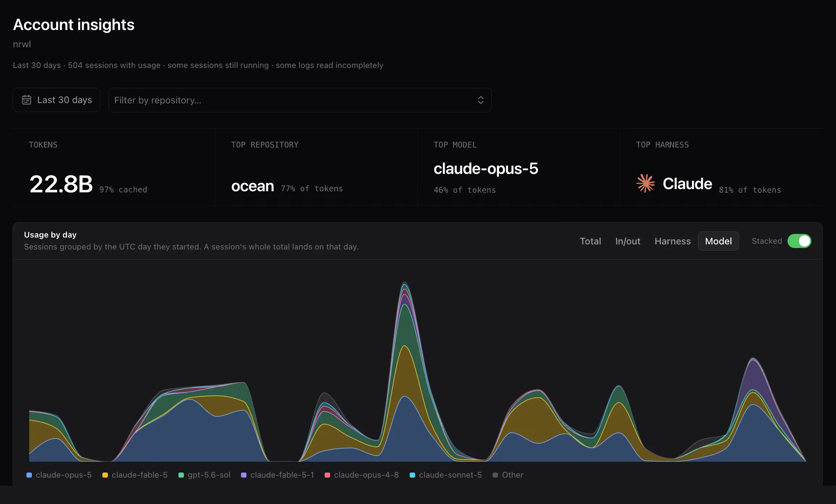
Task: Click the TOP HARNESS card label
Action: coord(662,145)
